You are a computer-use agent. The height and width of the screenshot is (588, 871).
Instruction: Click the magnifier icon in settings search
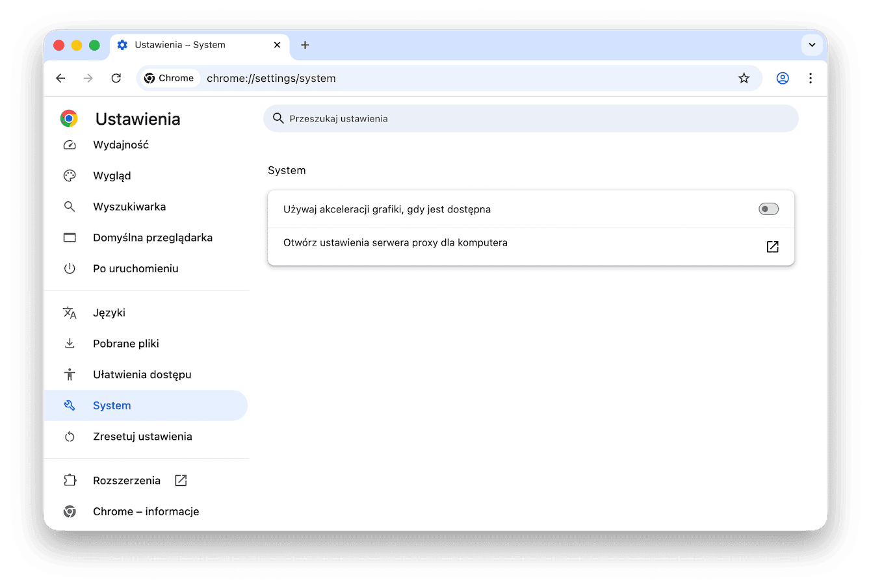[x=278, y=118]
